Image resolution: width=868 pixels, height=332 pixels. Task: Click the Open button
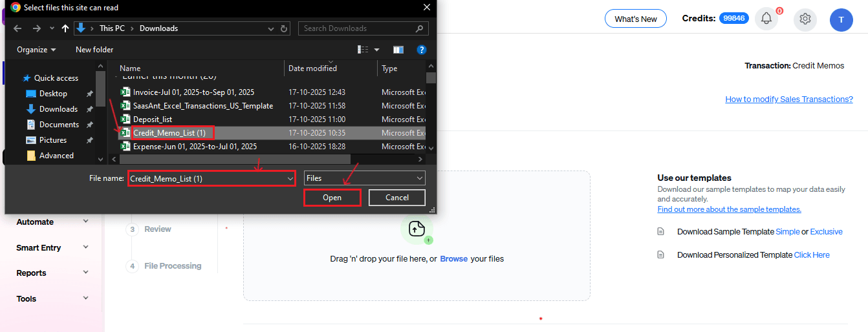pyautogui.click(x=332, y=198)
